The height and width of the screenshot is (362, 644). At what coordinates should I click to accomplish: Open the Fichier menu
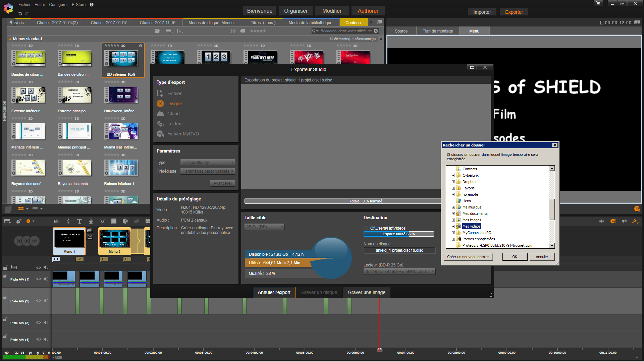point(24,5)
